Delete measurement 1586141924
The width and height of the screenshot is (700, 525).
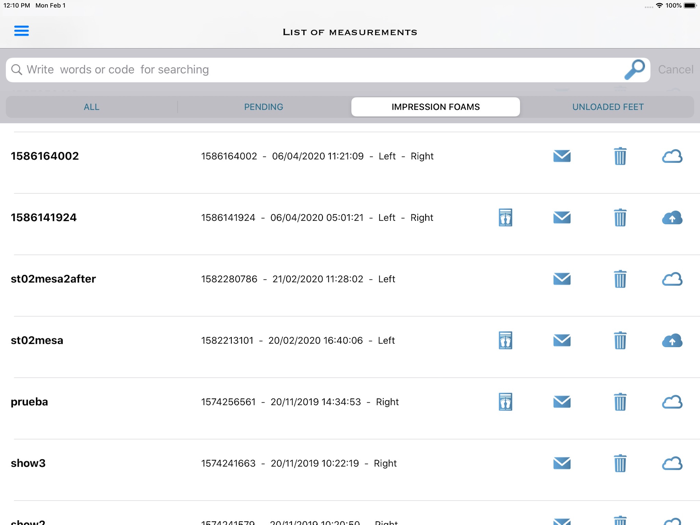tap(620, 217)
